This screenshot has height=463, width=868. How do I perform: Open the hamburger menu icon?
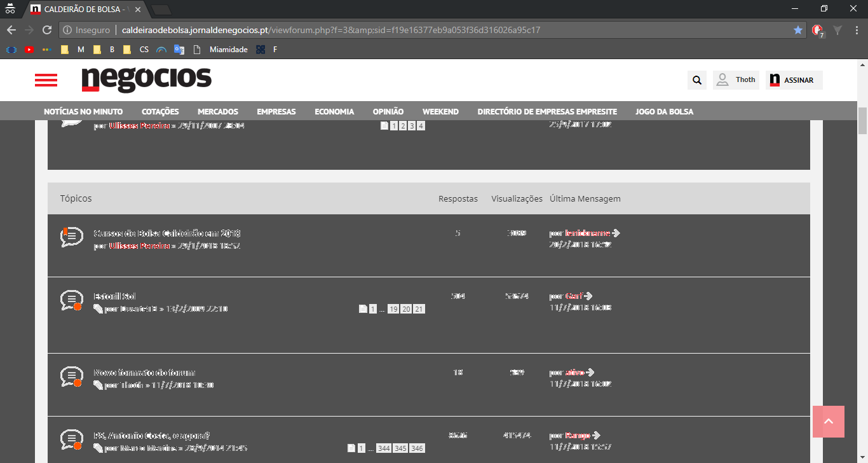pyautogui.click(x=46, y=80)
